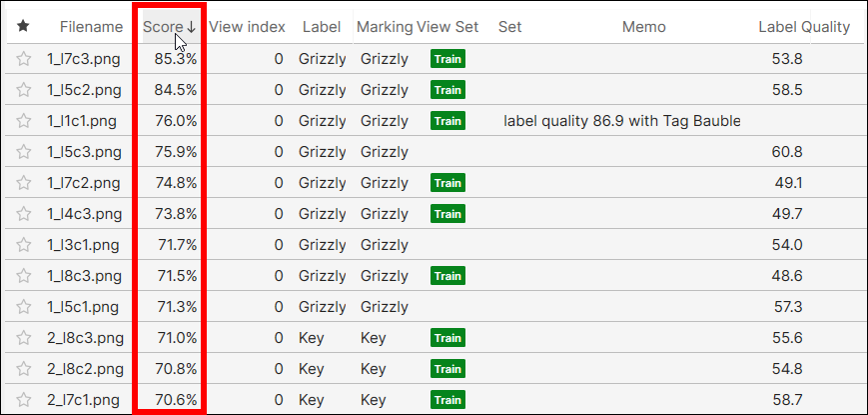
Task: Favorite 2_l8c3.png using its star
Action: pos(24,338)
